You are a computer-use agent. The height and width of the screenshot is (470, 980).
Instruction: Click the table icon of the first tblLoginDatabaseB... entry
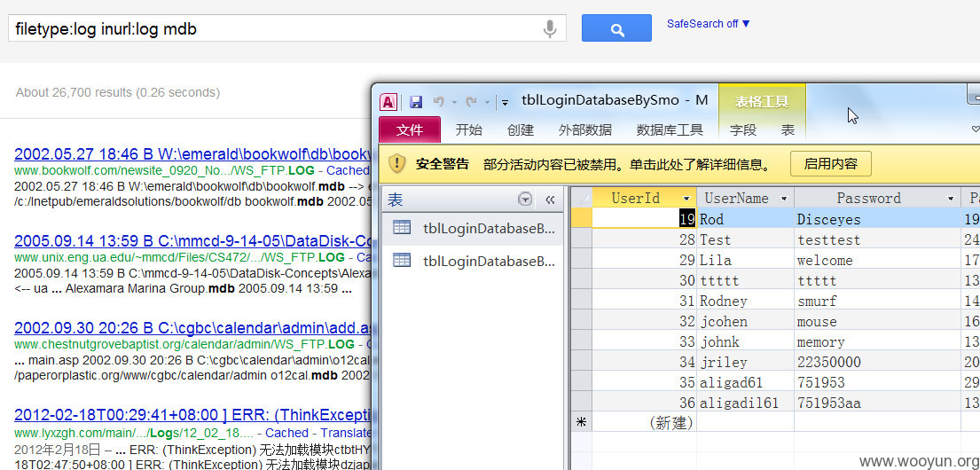[402, 228]
